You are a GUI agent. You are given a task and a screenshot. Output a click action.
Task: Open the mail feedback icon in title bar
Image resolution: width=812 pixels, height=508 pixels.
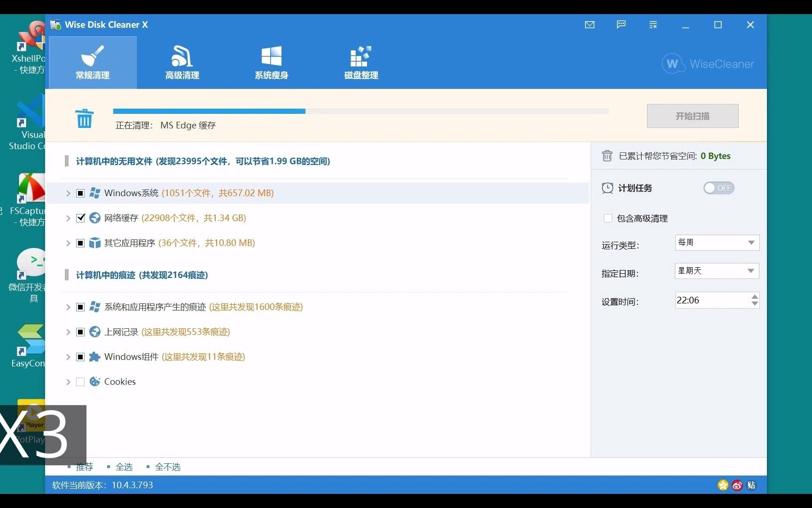[590, 24]
